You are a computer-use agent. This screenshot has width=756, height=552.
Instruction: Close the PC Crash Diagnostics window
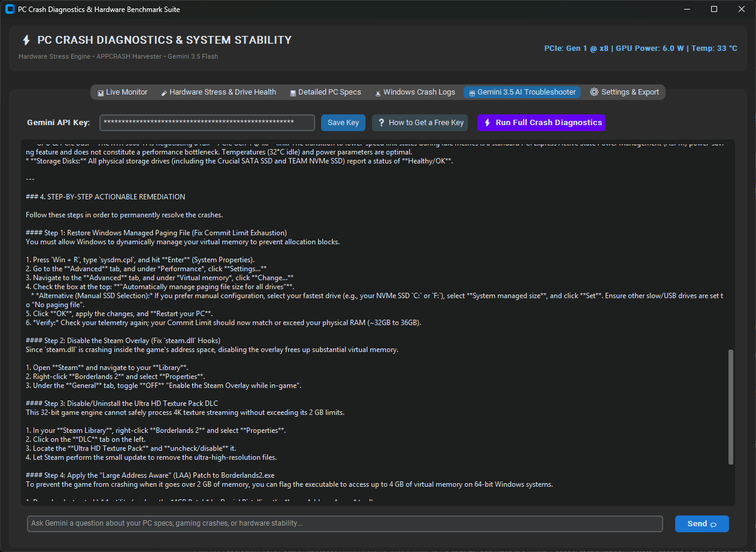tap(742, 9)
